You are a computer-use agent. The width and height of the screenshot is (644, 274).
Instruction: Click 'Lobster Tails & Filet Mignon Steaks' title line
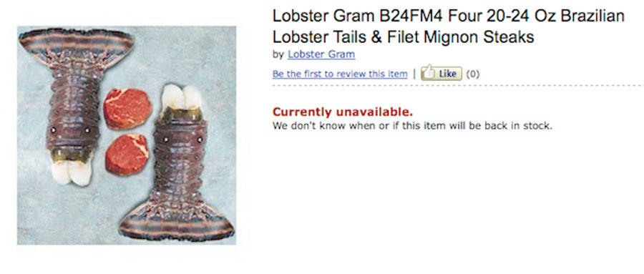point(403,36)
